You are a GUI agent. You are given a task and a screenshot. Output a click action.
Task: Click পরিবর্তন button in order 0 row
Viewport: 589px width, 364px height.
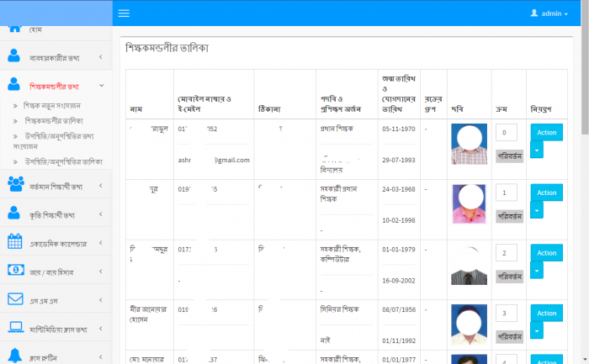coord(509,156)
